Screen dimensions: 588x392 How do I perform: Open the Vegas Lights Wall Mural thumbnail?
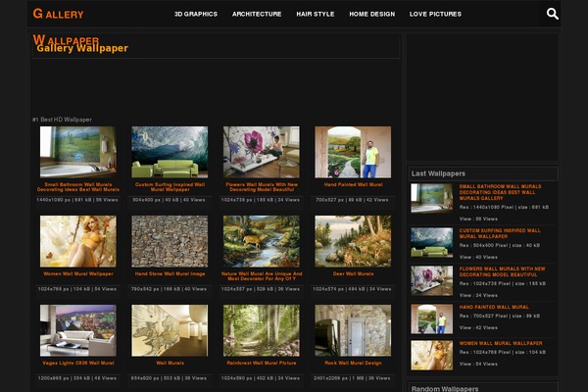[78, 330]
